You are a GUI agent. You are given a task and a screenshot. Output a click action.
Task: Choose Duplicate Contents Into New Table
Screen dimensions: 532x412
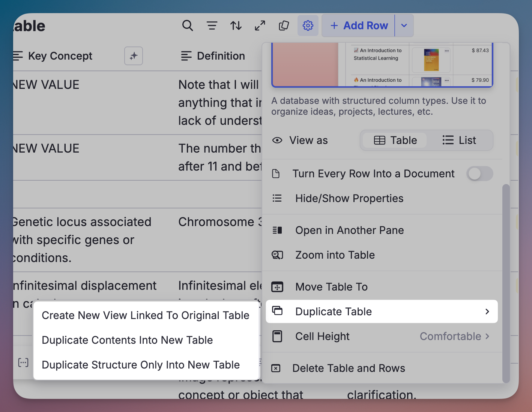tap(127, 340)
